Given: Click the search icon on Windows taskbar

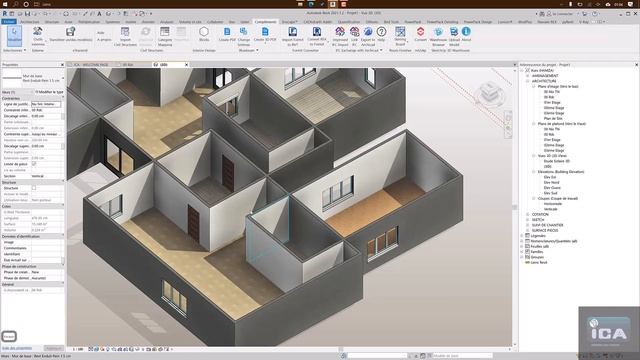Looking at the screenshot, I should point(16,4).
